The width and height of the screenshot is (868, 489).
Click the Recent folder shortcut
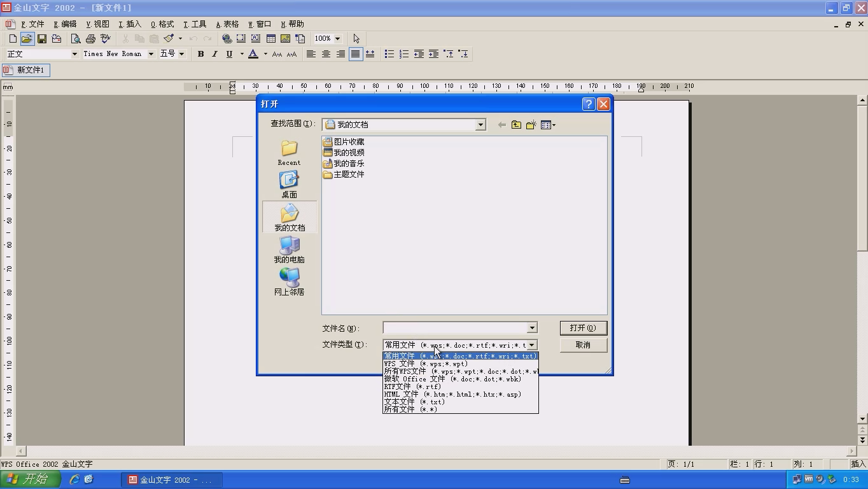click(290, 153)
